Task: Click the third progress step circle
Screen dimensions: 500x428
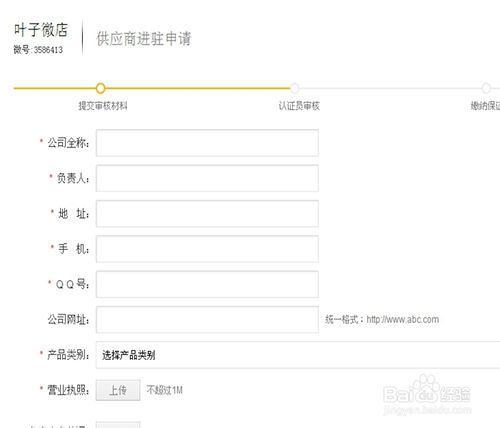Action: [486, 88]
